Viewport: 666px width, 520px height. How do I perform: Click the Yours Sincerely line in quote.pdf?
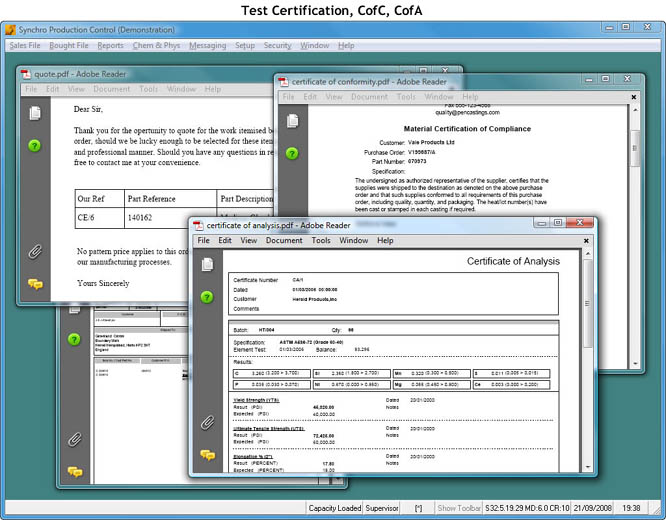click(x=103, y=283)
